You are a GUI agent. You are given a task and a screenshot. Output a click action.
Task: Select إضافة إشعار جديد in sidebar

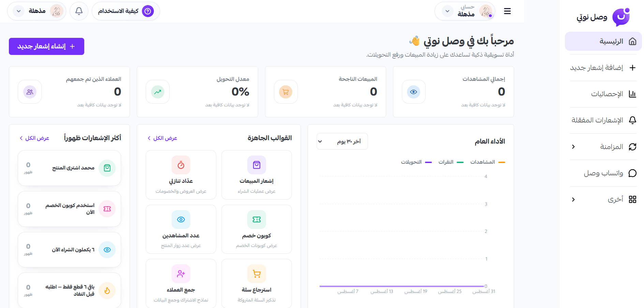point(603,68)
